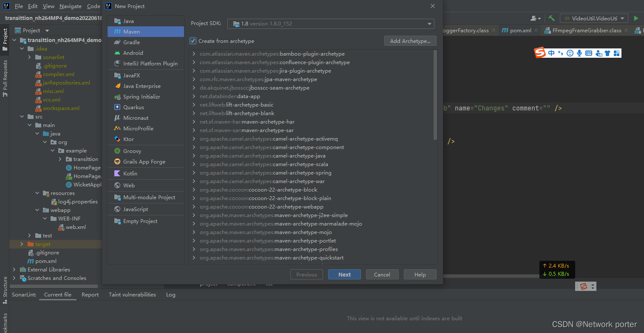644x333 pixels.
Task: Open Pull Requests tool window
Action: [x=5, y=79]
